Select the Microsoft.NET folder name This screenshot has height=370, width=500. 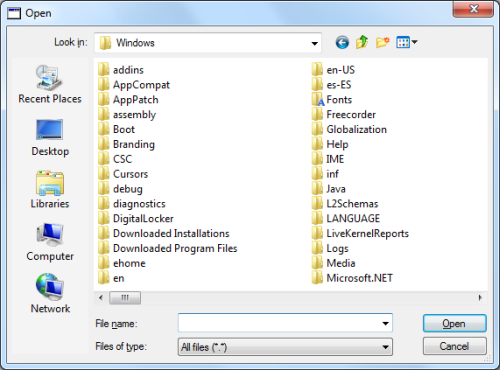pyautogui.click(x=359, y=278)
